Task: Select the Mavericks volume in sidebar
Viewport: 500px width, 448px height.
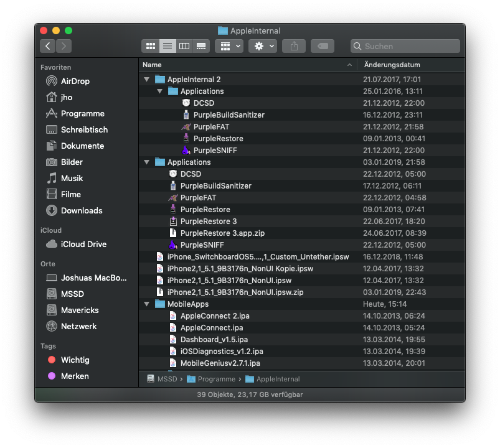Action: tap(72, 310)
